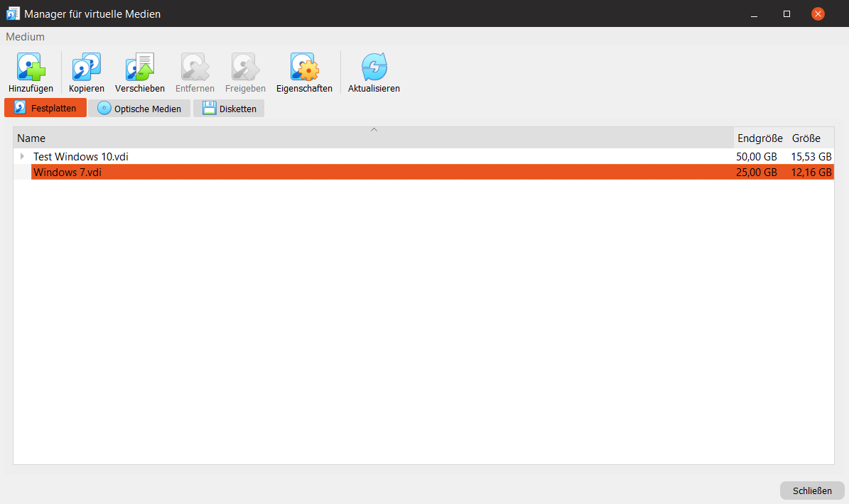This screenshot has height=504, width=849.
Task: Refresh the list with the Aktualisieren icon
Action: tap(374, 67)
